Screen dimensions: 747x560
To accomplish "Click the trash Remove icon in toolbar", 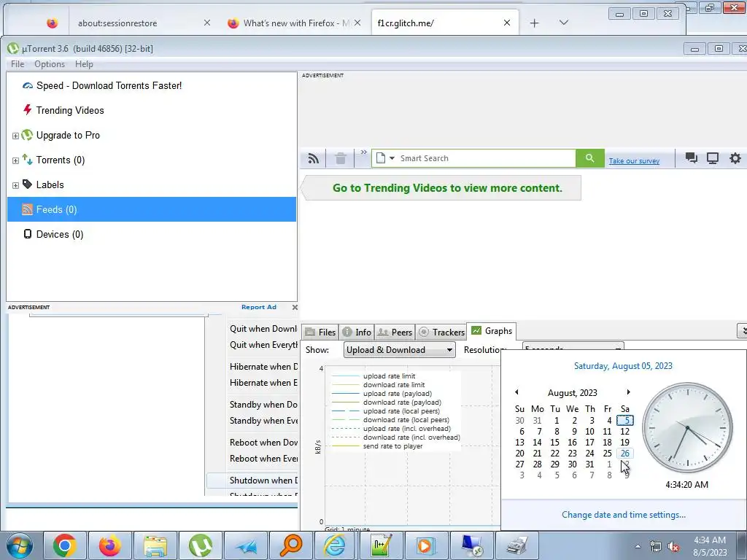I will [340, 158].
